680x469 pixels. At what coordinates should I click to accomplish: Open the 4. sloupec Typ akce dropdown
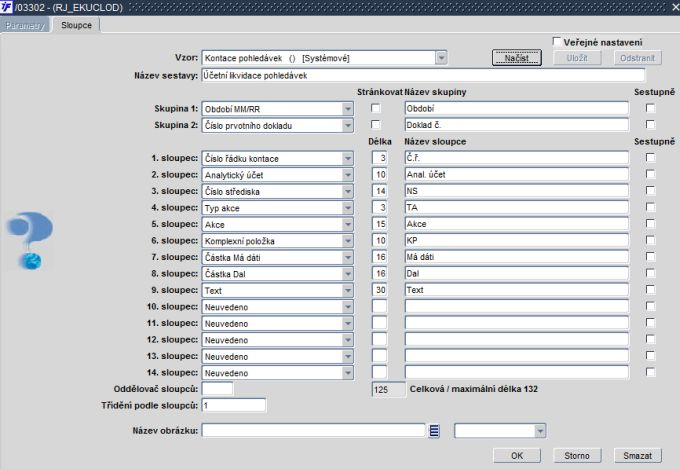tap(348, 208)
